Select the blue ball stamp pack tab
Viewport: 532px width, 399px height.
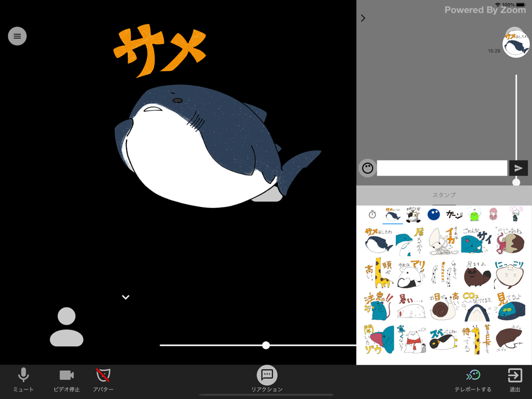tap(434, 215)
